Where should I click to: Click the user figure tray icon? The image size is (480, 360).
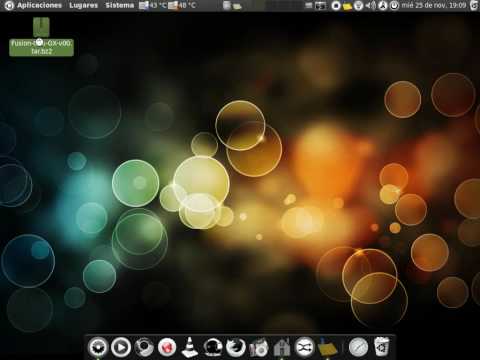(x=383, y=6)
